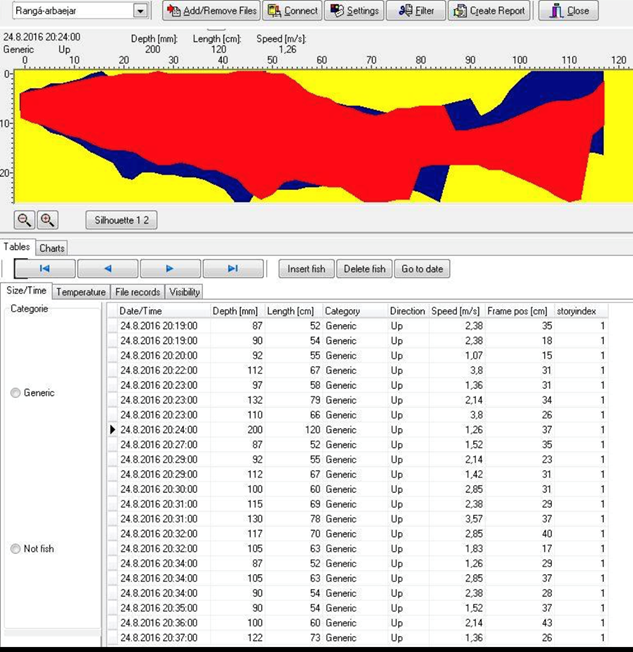Select the Generic category radio button
Image resolution: width=633 pixels, height=652 pixels.
pos(16,393)
